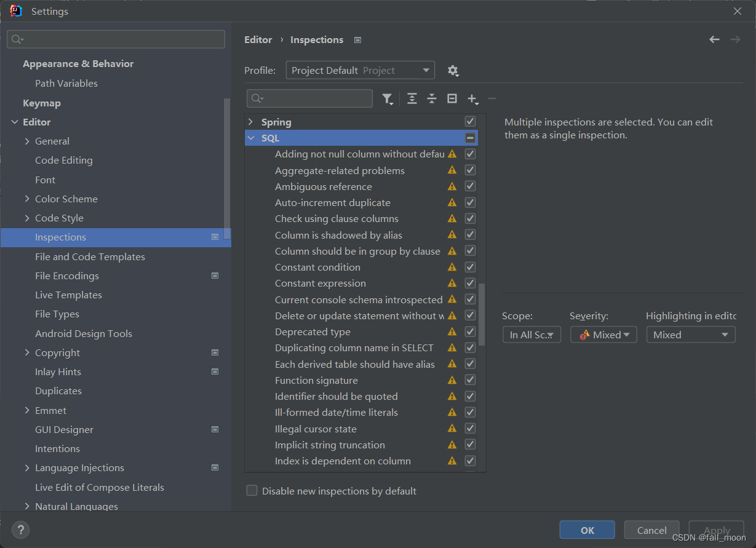Uncheck Implicit string truncation checkbox

point(470,445)
